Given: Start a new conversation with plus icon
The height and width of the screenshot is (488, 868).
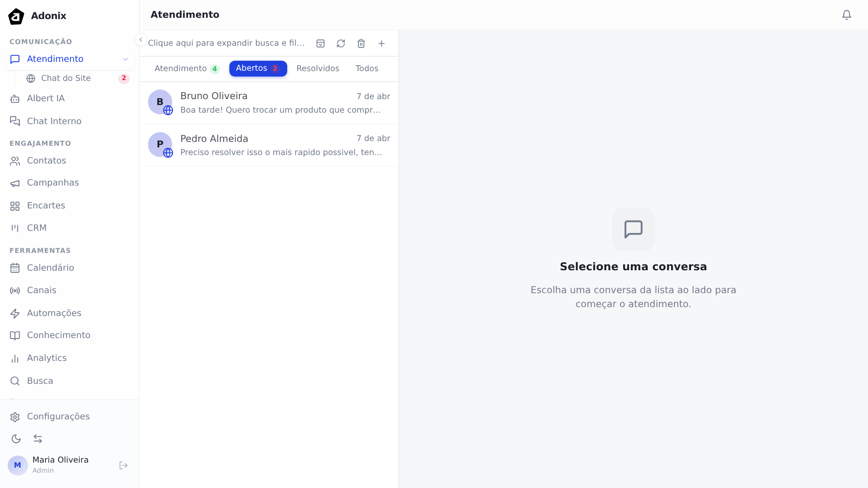Looking at the screenshot, I should tap(382, 44).
